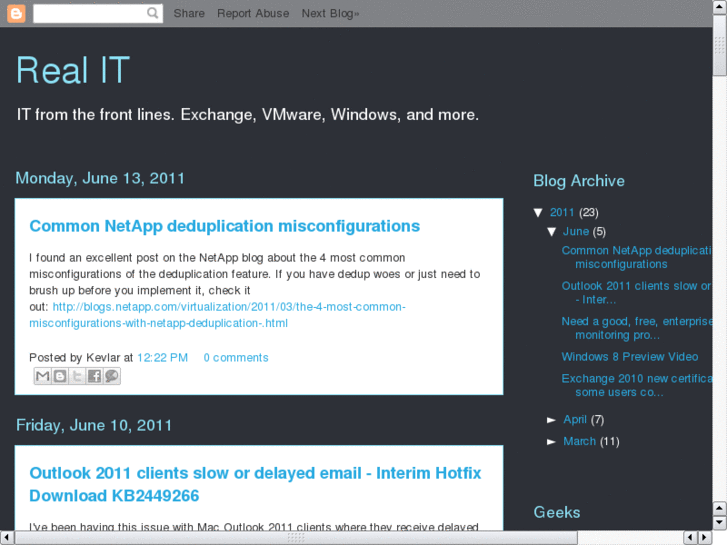Collapse the 2011 archive triangle
Screen dimensions: 727x545
(x=538, y=212)
